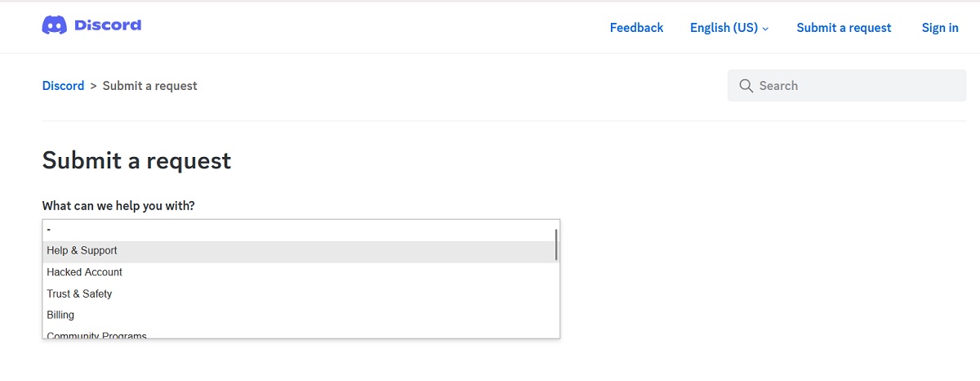Choose the Billing option from the list
The image size is (980, 381).
tap(60, 315)
